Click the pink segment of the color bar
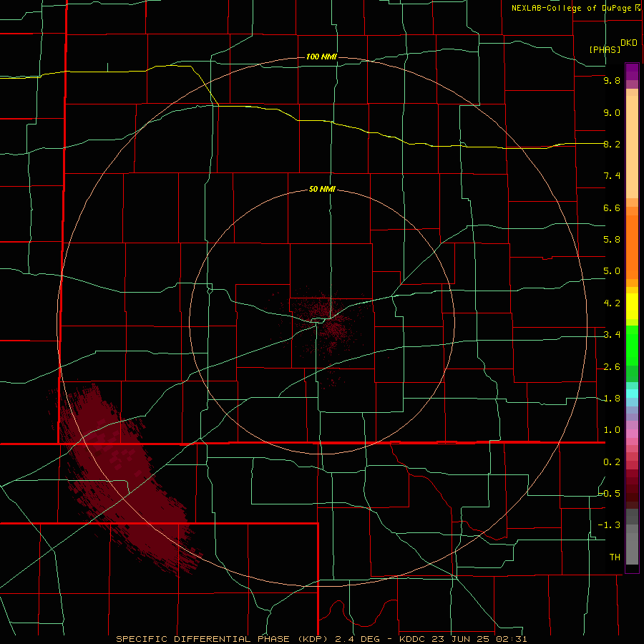This screenshot has height=644, width=644. [x=632, y=434]
